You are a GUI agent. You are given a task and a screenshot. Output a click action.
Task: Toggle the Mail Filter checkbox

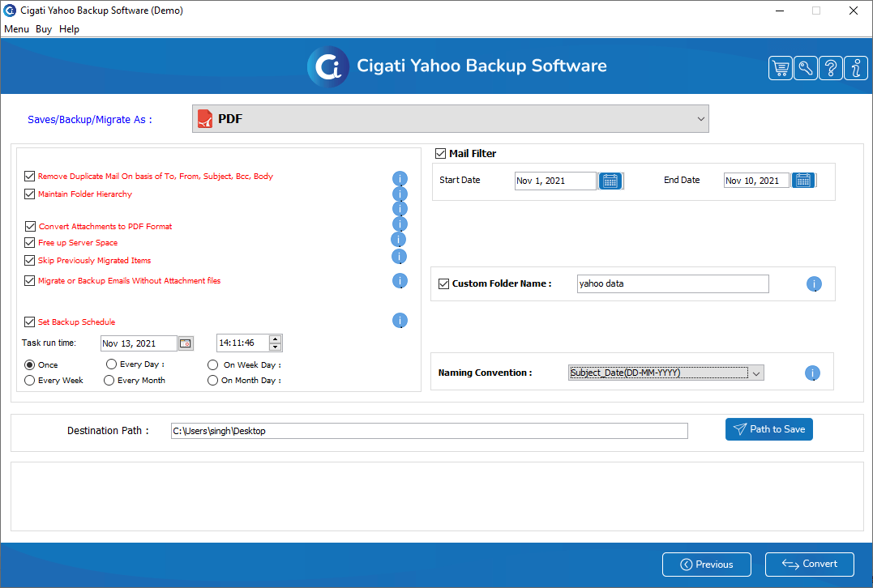440,154
